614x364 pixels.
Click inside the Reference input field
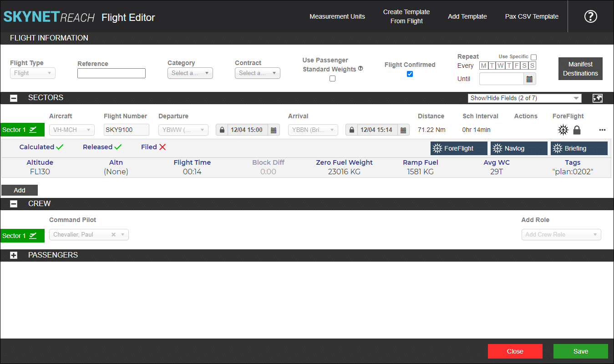[112, 73]
